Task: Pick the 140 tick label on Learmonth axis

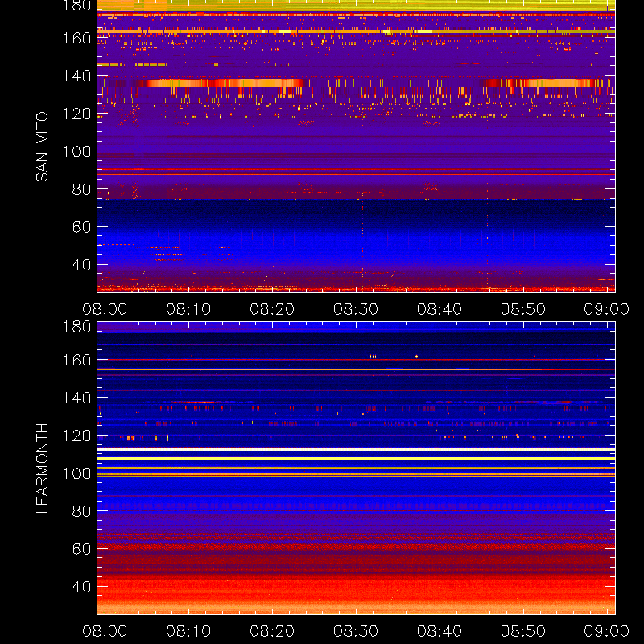Action: [76, 398]
